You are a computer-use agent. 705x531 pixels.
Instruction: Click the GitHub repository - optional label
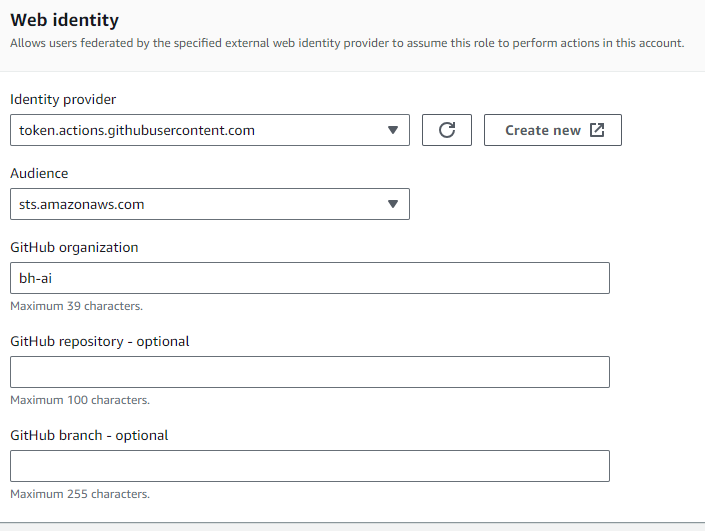[x=100, y=341]
